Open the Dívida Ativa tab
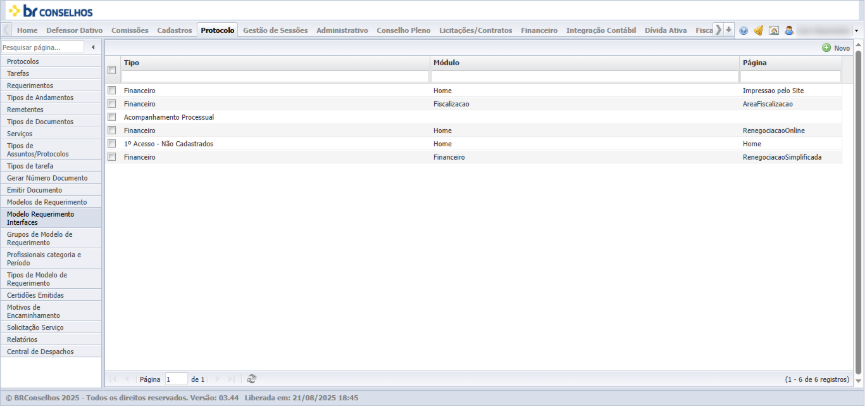 666,30
